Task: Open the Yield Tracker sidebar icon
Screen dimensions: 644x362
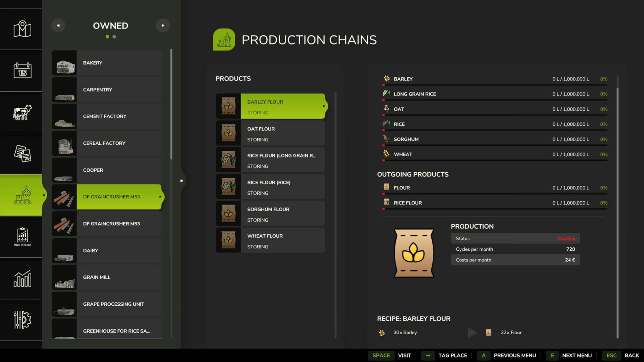Action: 22,237
